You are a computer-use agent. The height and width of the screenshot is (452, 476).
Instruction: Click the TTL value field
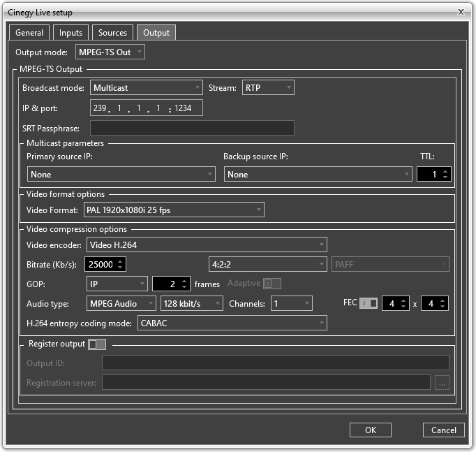point(429,175)
